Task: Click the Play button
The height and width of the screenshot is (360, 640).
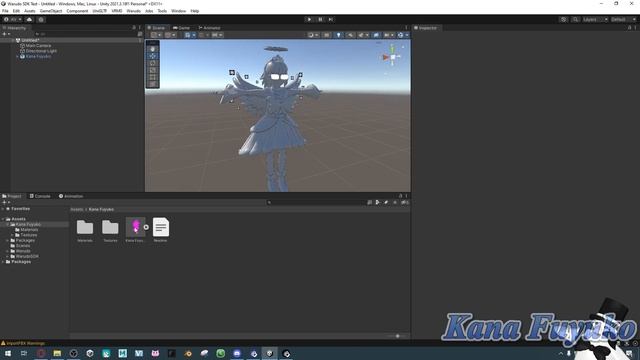Action: 309,19
